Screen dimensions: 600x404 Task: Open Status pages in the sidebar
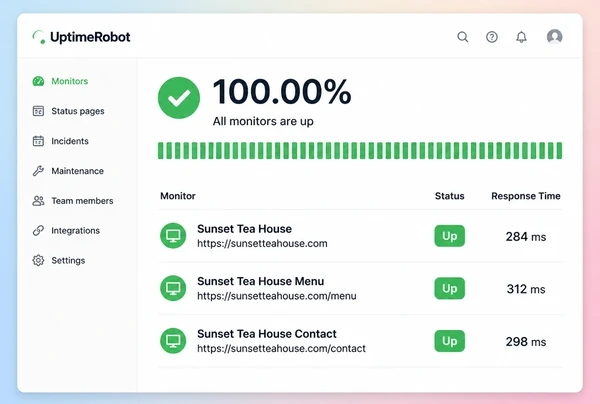pos(78,111)
